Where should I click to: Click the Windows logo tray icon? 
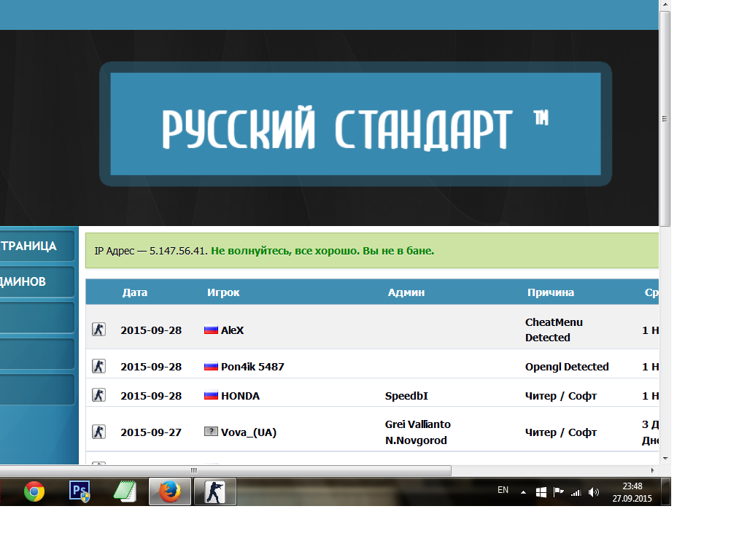point(541,492)
